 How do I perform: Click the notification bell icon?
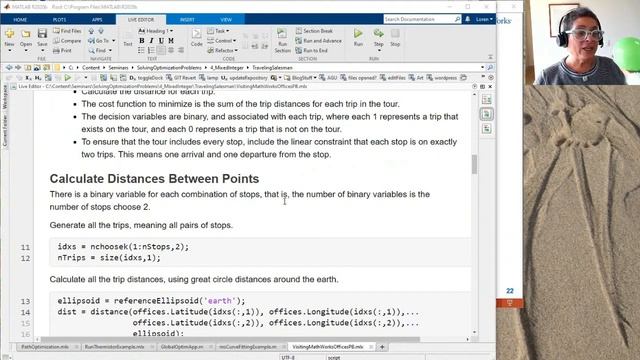point(468,19)
